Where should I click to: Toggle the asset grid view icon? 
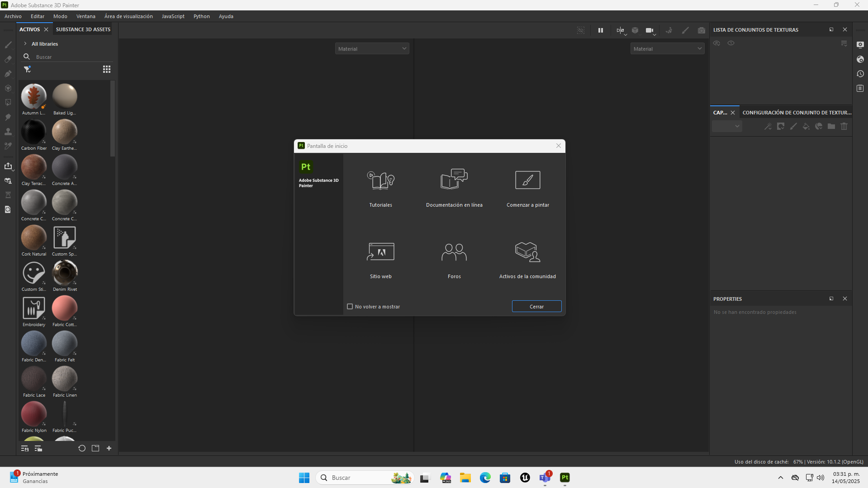pos(107,69)
